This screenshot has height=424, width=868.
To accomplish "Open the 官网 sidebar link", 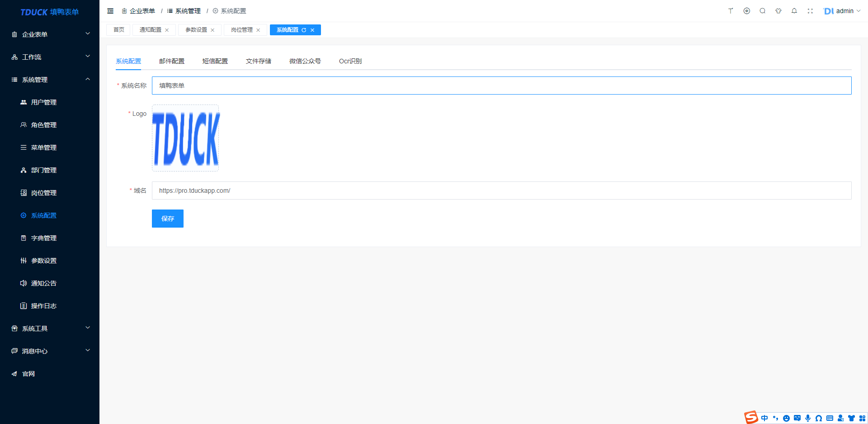I will (x=50, y=374).
